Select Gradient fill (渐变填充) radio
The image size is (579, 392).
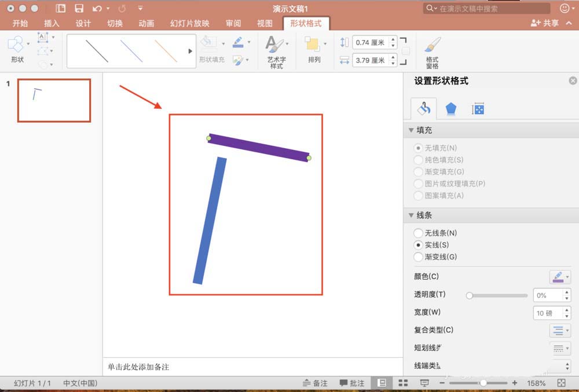(x=418, y=171)
